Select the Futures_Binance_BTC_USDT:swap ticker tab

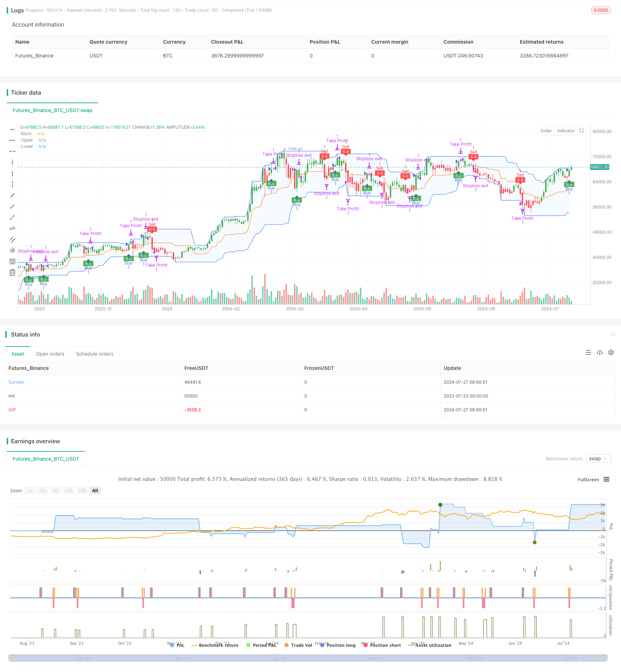click(x=52, y=110)
